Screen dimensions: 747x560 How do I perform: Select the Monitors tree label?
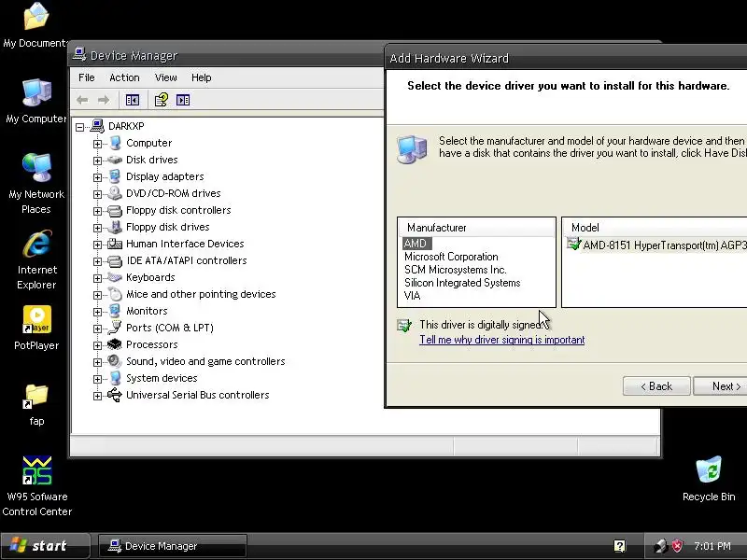(147, 311)
